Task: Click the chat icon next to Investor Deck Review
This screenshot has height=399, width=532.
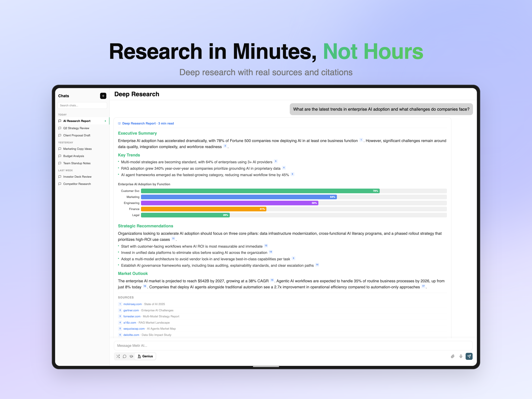Action: (60, 177)
